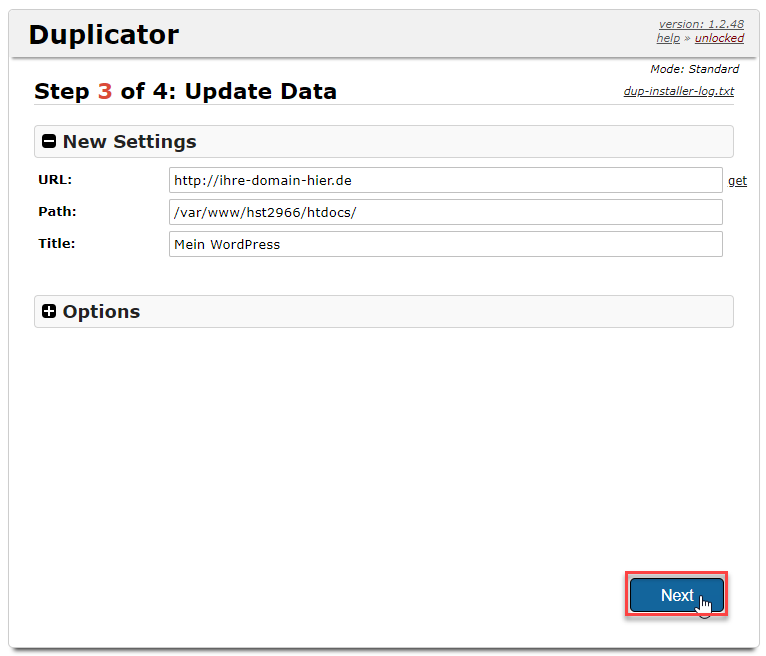Image resolution: width=766 pixels, height=656 pixels.
Task: Click the Options section header title
Action: coord(101,312)
